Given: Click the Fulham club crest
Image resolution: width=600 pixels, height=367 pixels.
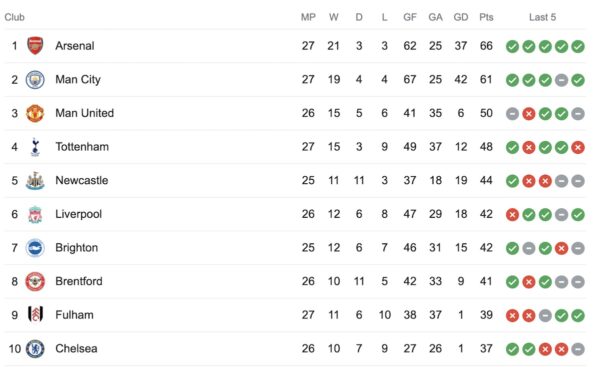Looking at the screenshot, I should pyautogui.click(x=36, y=314).
